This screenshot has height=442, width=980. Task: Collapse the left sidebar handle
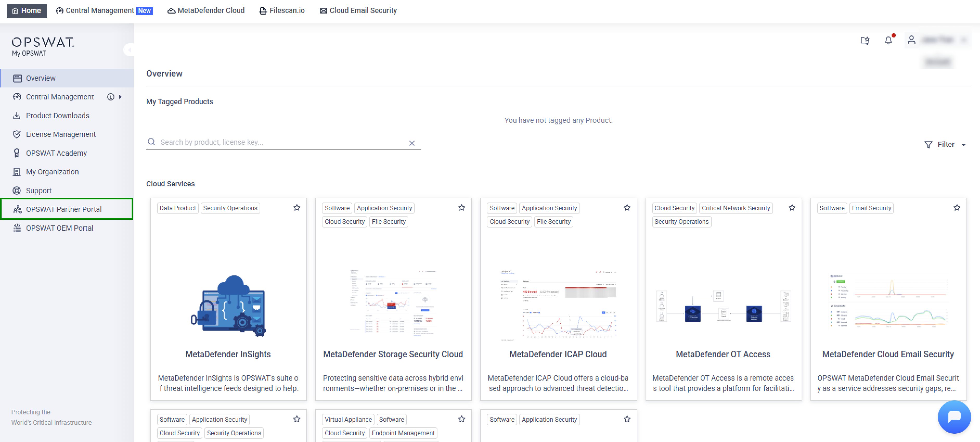129,50
